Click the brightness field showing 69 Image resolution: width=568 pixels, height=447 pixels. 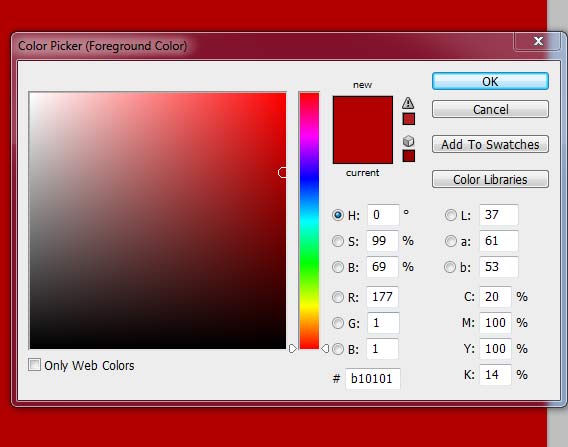383,267
